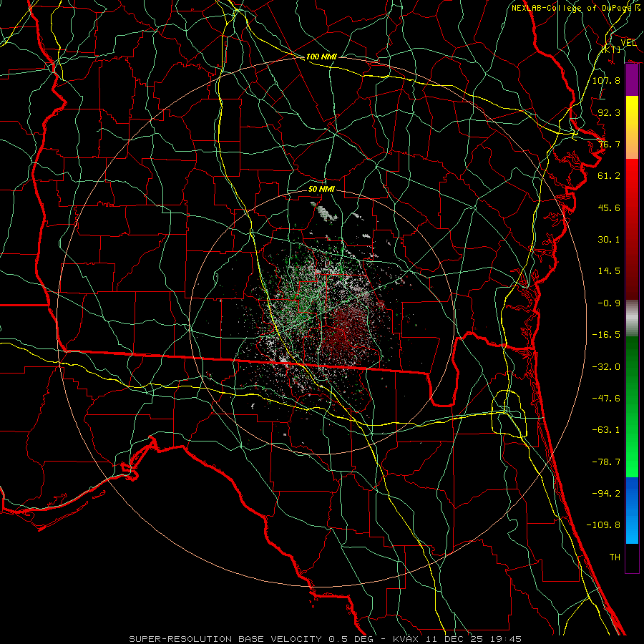Click the 107.8 velocity scale value
Image resolution: width=644 pixels, height=644 pixels.
[x=606, y=80]
